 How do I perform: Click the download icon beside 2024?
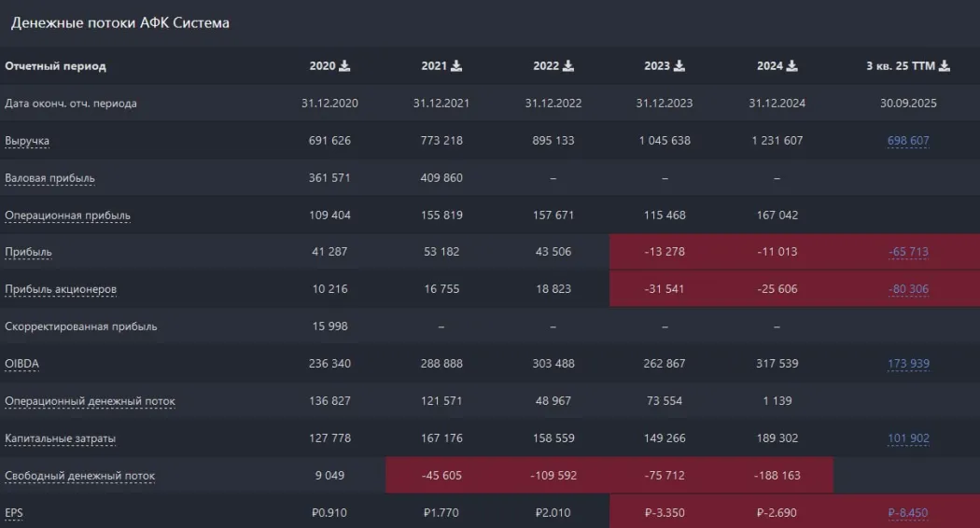pyautogui.click(x=791, y=66)
